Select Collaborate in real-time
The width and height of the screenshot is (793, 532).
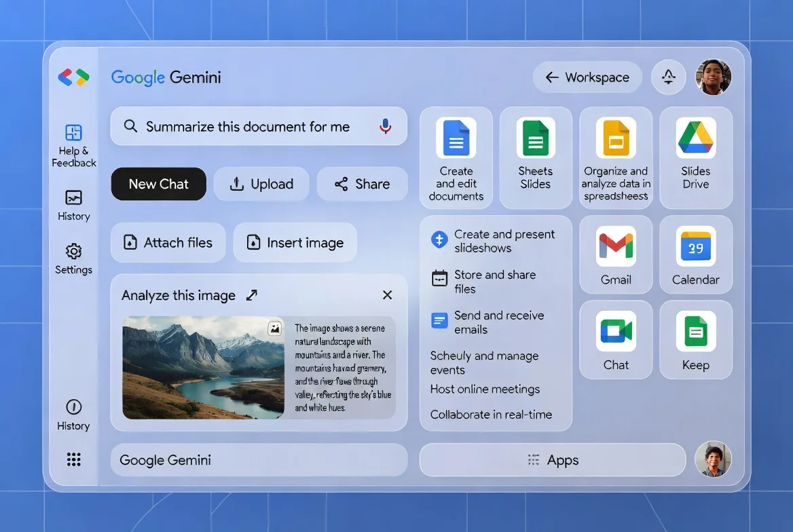[491, 414]
